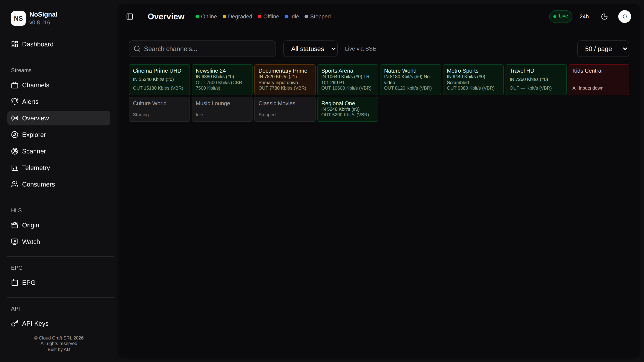The image size is (644, 362).
Task: Open the 50 / page dropdown
Action: 603,49
